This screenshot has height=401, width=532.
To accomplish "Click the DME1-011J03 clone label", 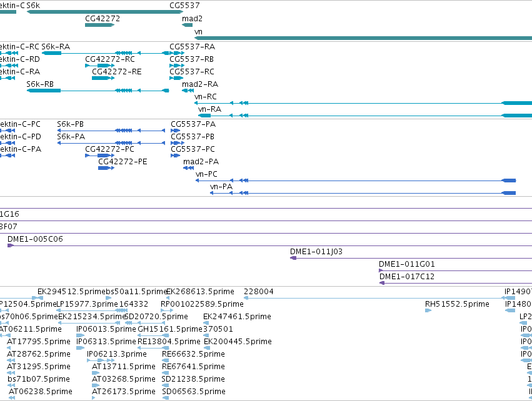I will coord(316,252).
